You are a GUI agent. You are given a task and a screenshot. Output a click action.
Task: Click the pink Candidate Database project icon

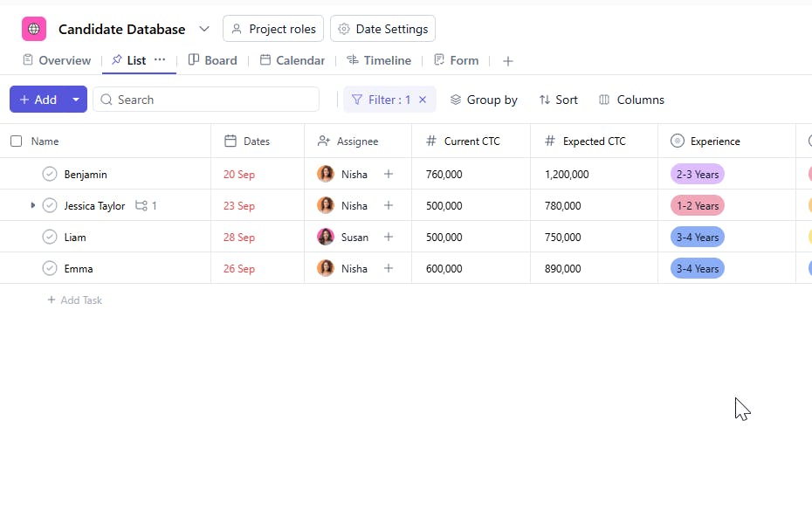pyautogui.click(x=34, y=29)
